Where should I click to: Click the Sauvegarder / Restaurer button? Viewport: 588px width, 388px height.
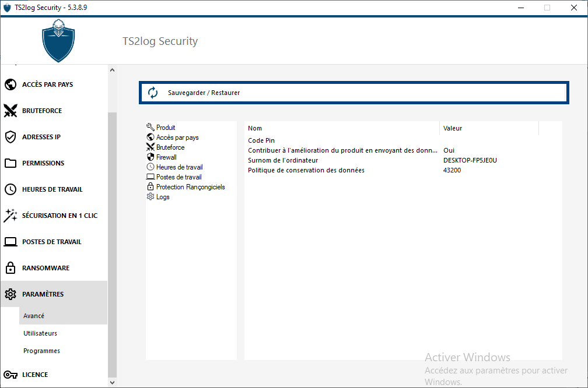[x=354, y=93]
